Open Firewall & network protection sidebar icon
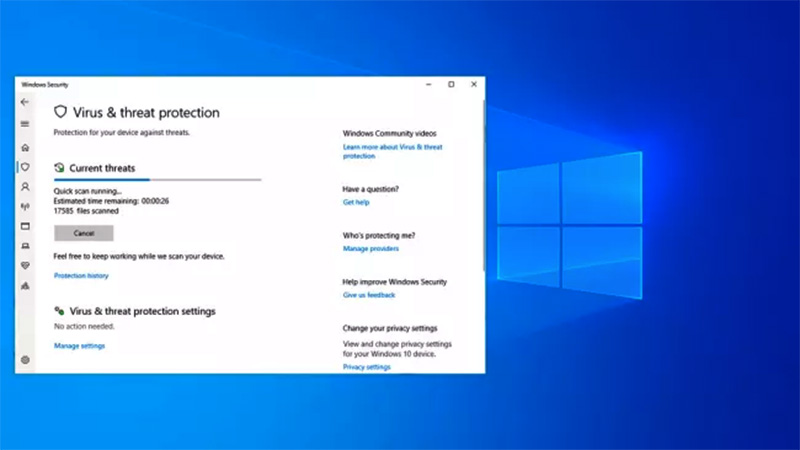The width and height of the screenshot is (800, 450). (x=25, y=207)
